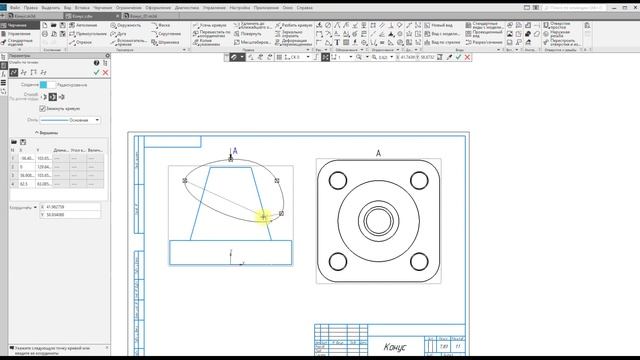Load vertices from file folder icon
This screenshot has width=640, height=360.
[x=14, y=142]
